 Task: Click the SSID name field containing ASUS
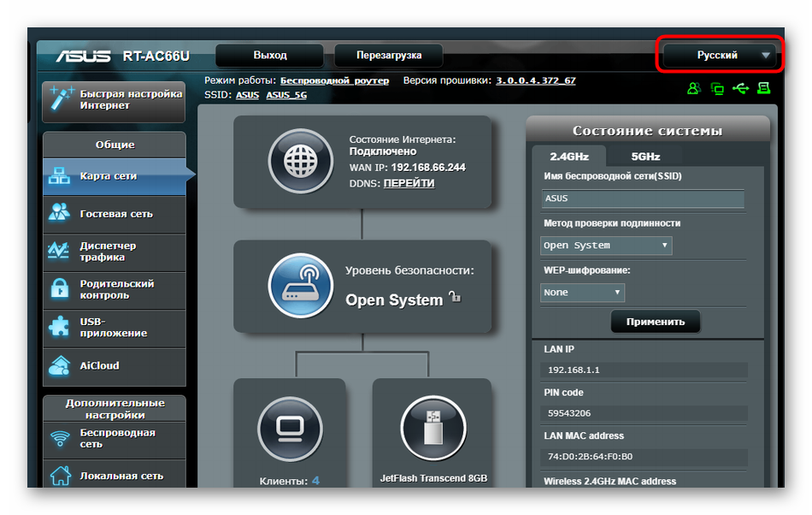[643, 198]
